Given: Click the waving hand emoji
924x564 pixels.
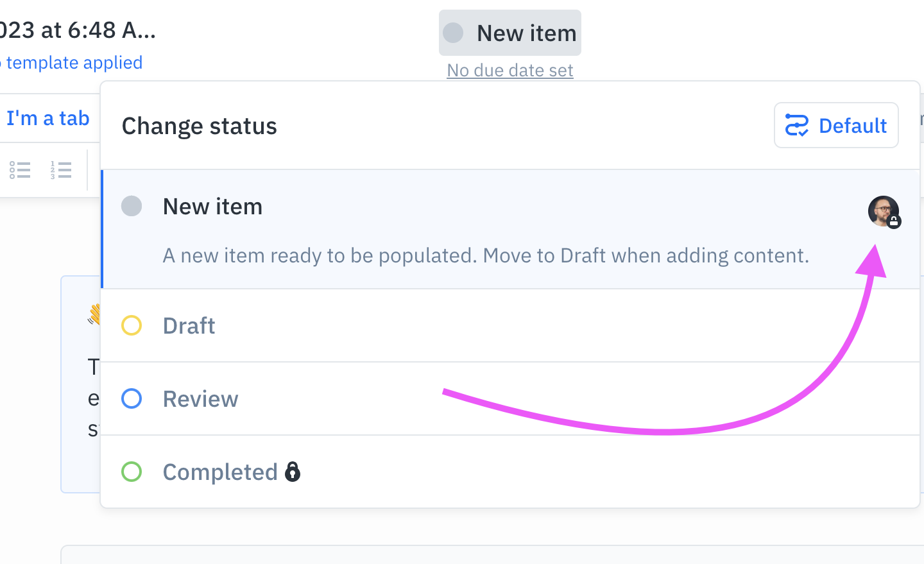Looking at the screenshot, I should (95, 314).
